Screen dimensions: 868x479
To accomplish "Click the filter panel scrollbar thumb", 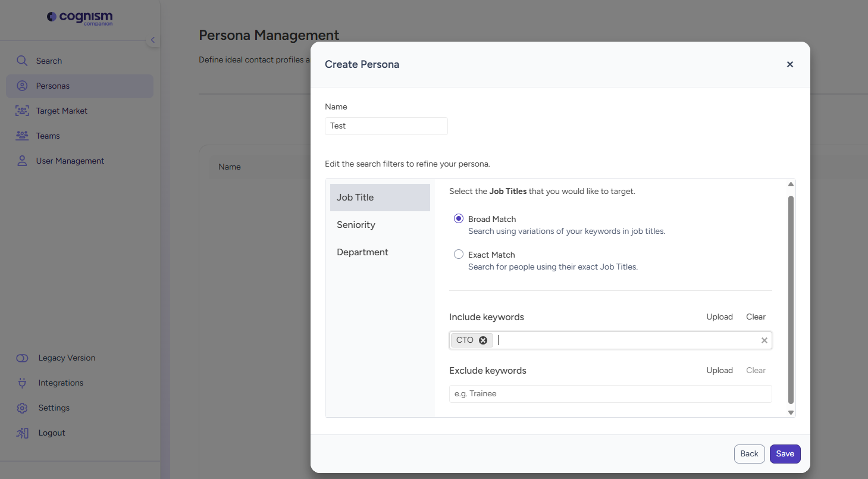I will (x=791, y=299).
